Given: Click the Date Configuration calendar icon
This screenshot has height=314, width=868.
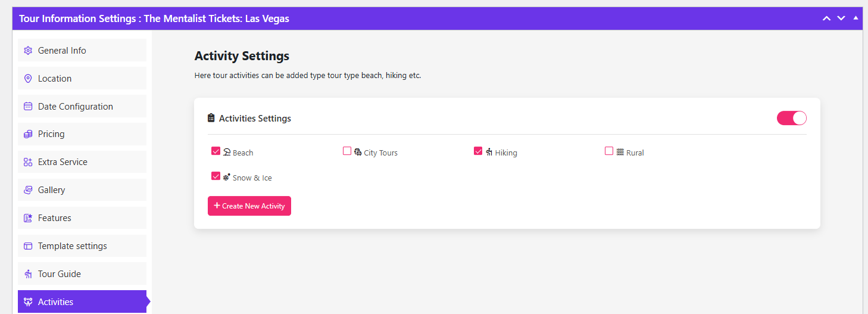Looking at the screenshot, I should (x=27, y=107).
